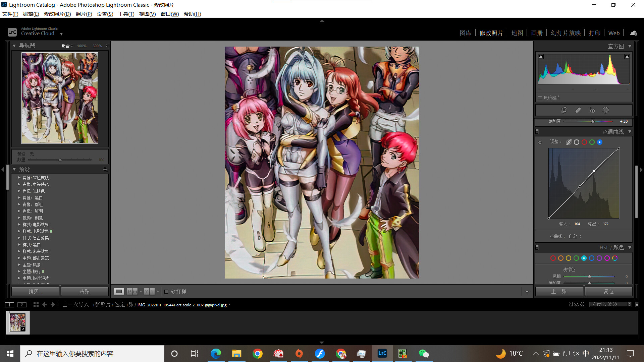
Task: Click the parametric curve adjustment icon
Action: pyautogui.click(x=569, y=142)
